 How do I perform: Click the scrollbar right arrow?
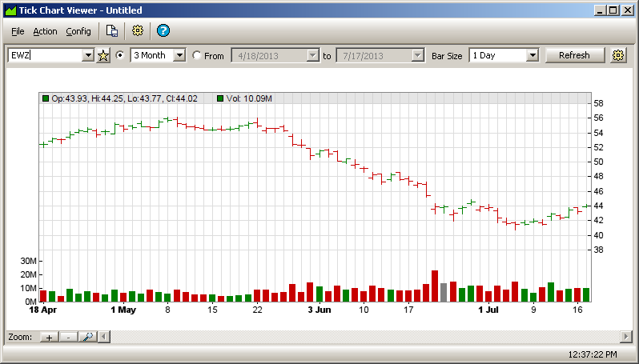click(625, 337)
